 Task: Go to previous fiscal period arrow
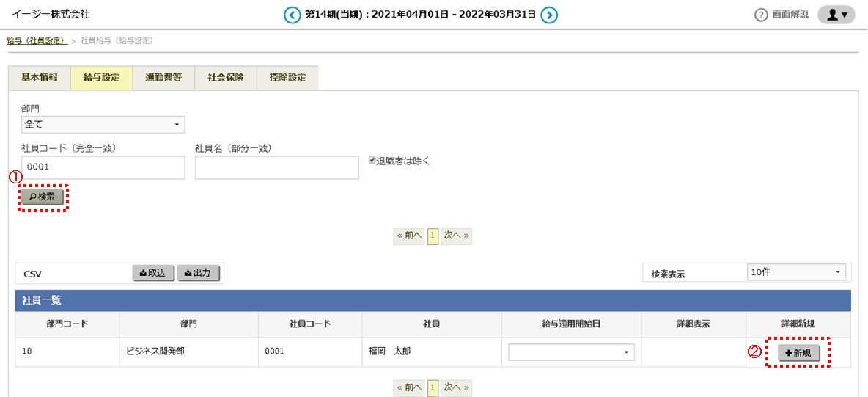point(293,15)
